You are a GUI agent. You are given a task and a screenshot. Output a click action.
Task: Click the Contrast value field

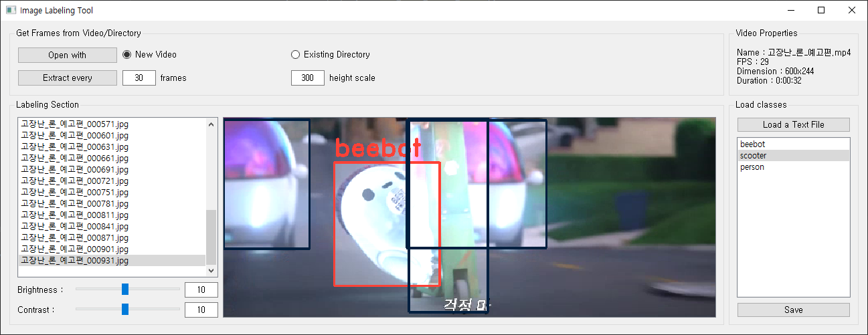tap(201, 310)
